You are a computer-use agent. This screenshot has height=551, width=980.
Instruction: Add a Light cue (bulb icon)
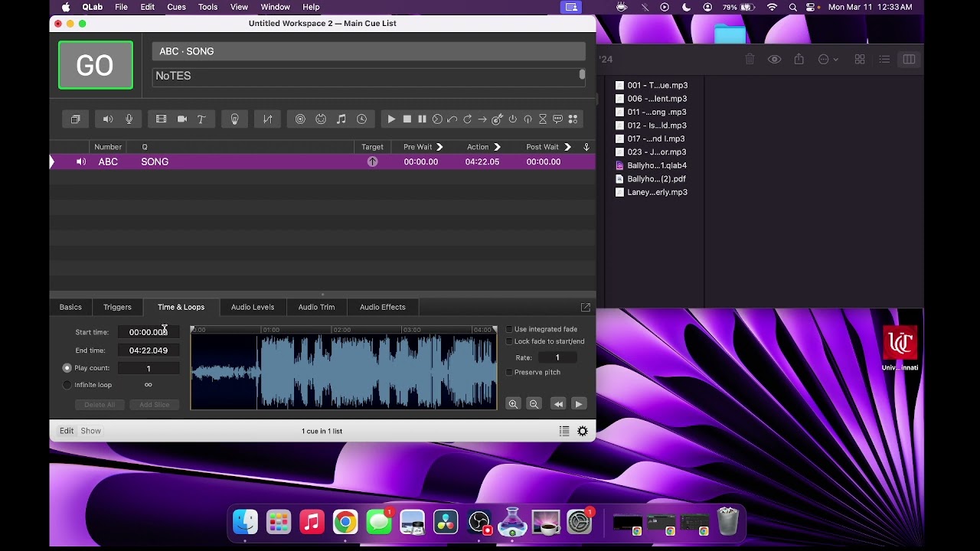click(234, 119)
